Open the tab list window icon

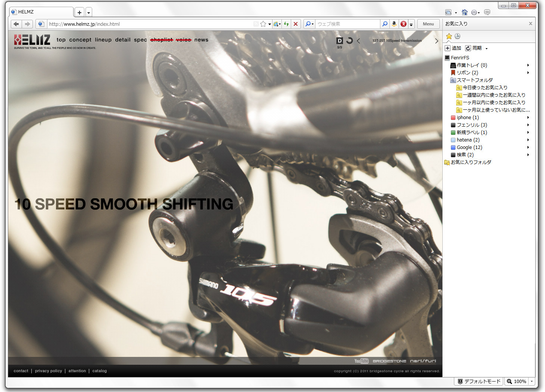[x=449, y=12]
